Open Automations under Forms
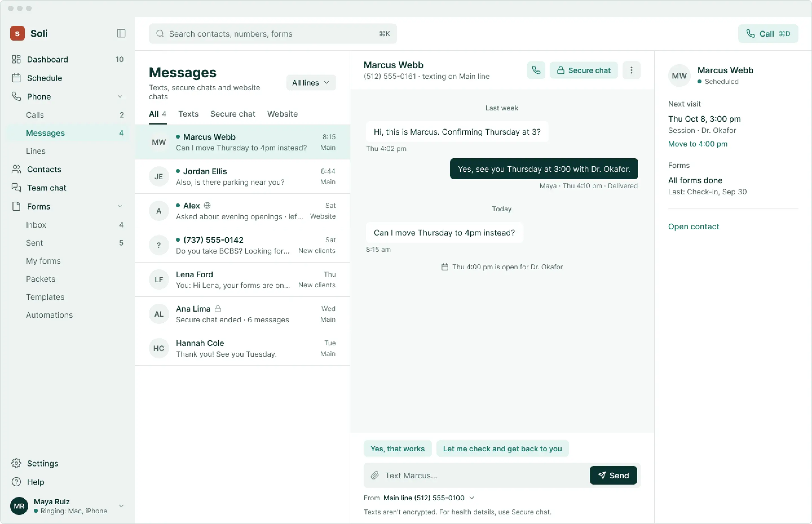This screenshot has width=812, height=524. [x=67, y=315]
